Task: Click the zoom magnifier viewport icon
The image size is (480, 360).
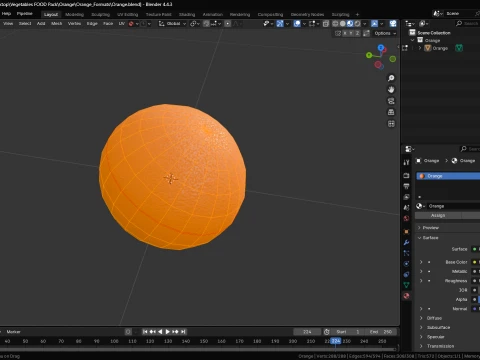Action: (x=391, y=78)
